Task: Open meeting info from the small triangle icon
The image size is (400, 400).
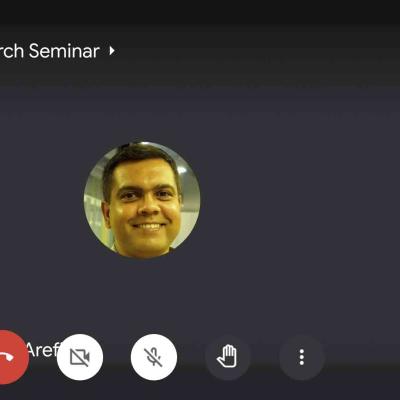Action: [x=112, y=51]
